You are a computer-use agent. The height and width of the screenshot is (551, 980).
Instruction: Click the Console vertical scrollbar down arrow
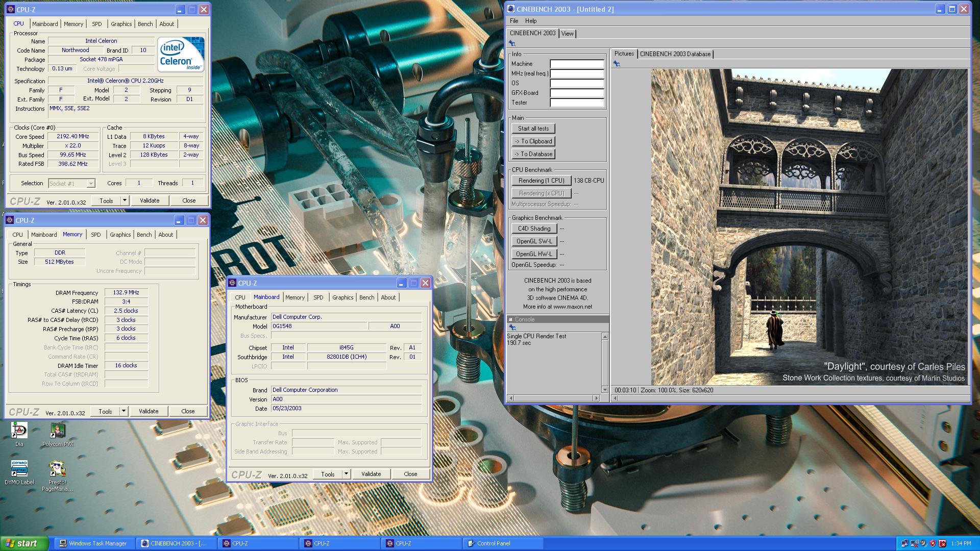(605, 390)
